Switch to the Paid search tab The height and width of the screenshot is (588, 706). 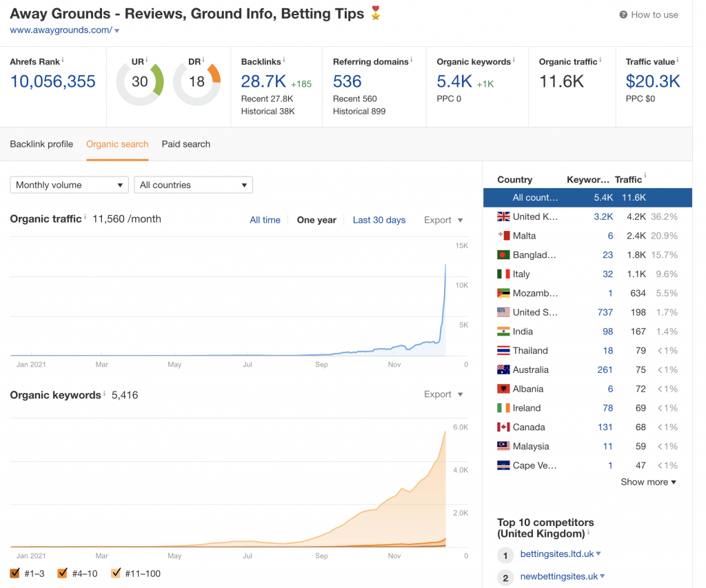[x=186, y=144]
